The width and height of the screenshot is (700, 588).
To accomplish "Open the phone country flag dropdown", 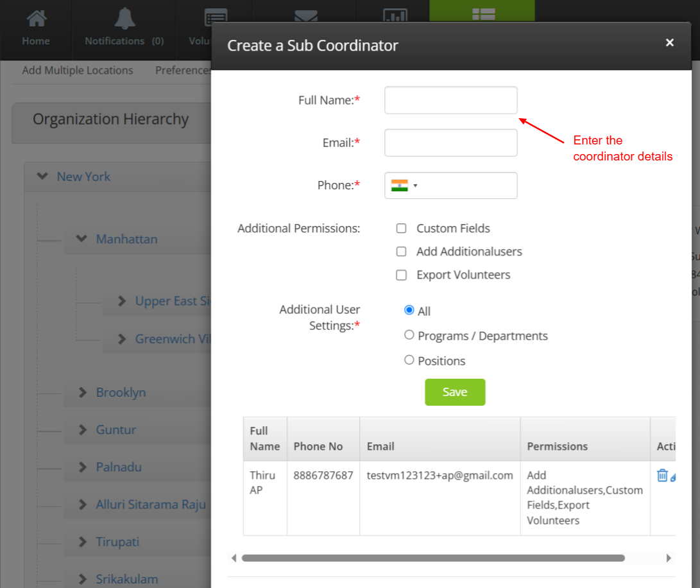I will coord(404,186).
